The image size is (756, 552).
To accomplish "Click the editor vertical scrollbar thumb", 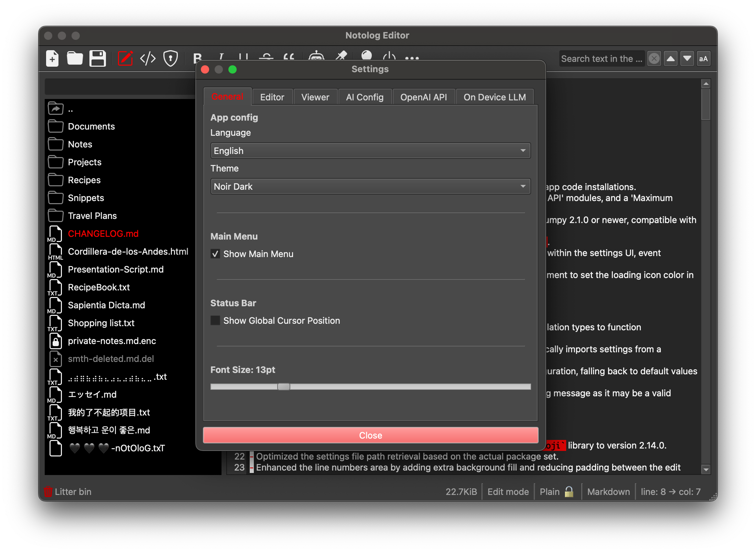I will pyautogui.click(x=706, y=104).
